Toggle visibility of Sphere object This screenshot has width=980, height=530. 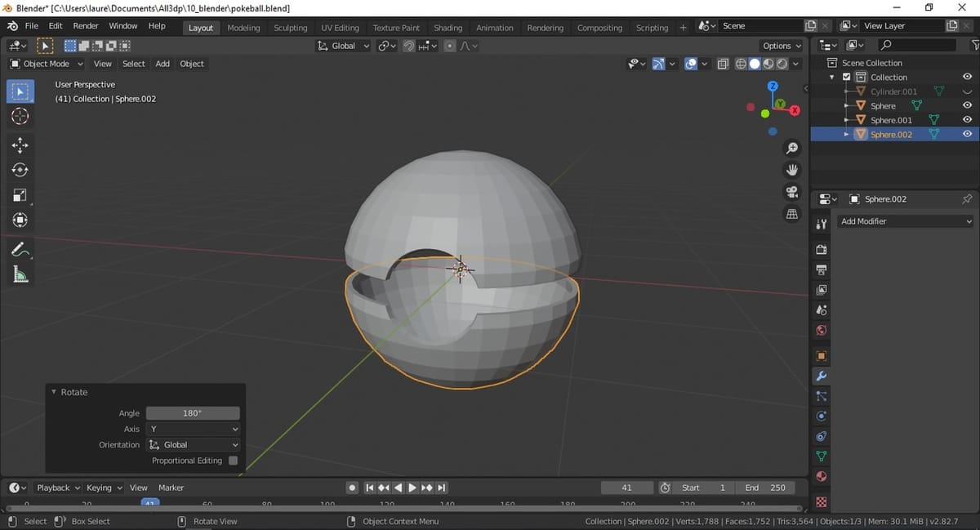click(967, 105)
